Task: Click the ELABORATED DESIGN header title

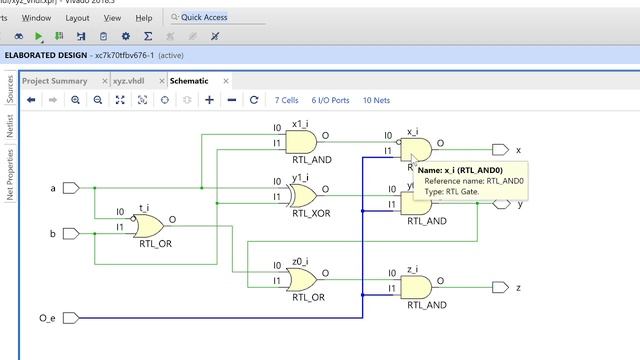Action: click(x=46, y=55)
